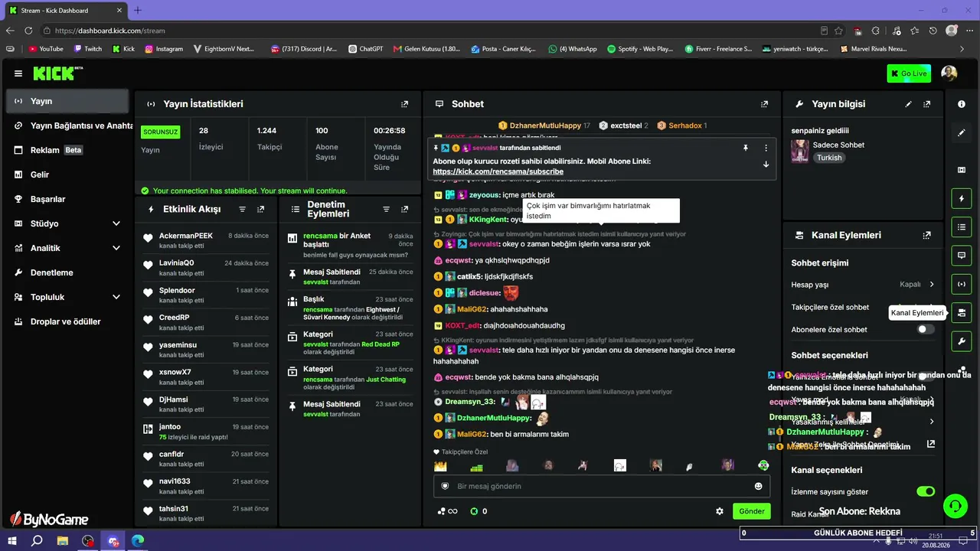Click the Turkish language tag
The image size is (980, 551).
(x=829, y=158)
